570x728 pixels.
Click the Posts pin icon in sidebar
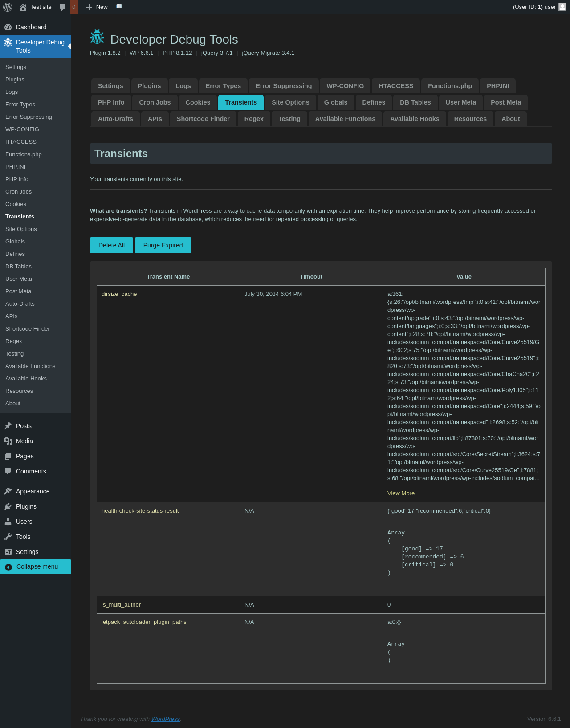click(x=8, y=426)
